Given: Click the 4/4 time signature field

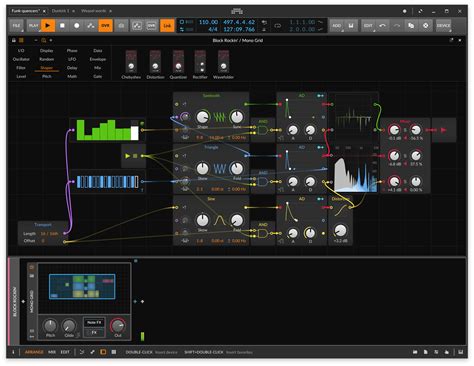Looking at the screenshot, I should coord(213,29).
